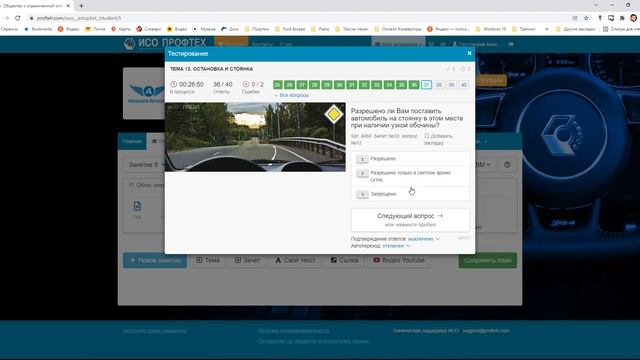
Task: Add a Ссылка item
Action: [x=344, y=260]
